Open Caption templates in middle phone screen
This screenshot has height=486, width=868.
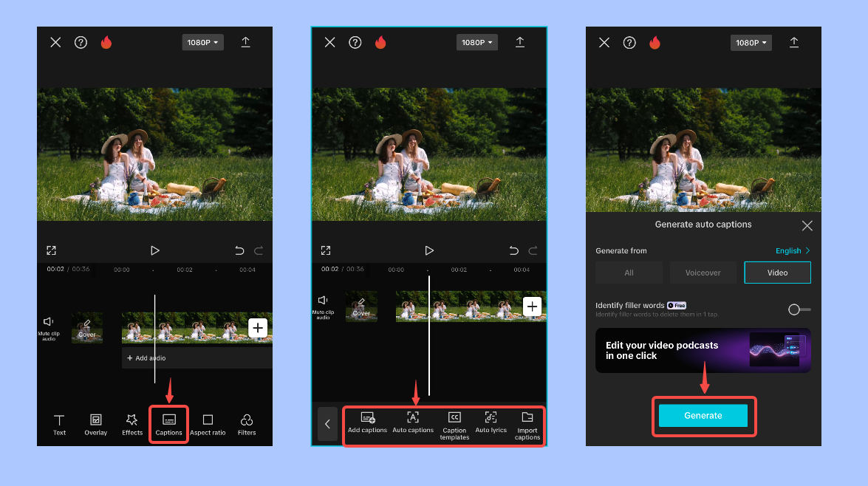click(x=454, y=425)
